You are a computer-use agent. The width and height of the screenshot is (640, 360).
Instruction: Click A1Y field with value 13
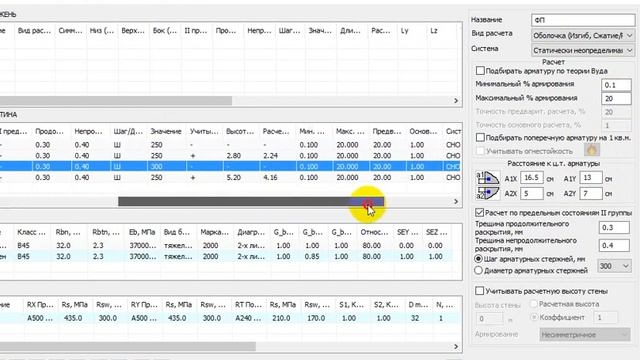(x=591, y=178)
